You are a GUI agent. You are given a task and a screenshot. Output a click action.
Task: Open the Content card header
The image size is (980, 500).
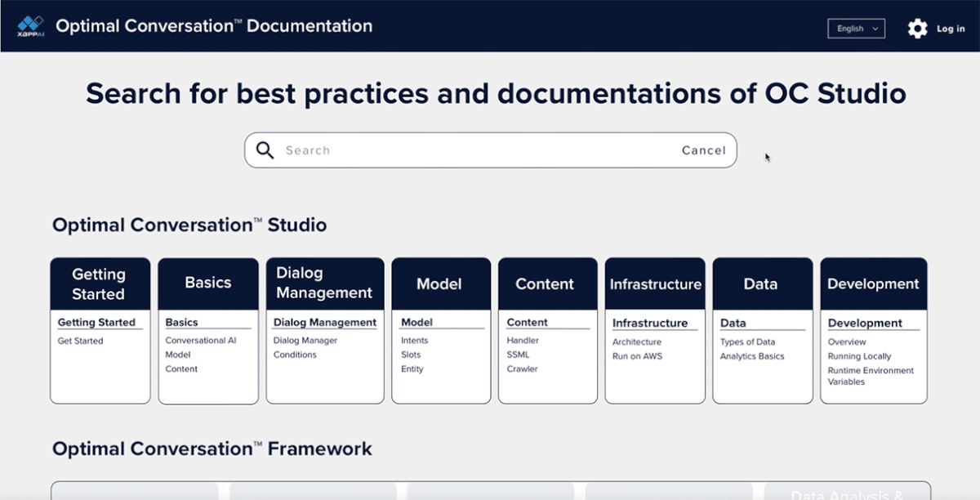coord(548,283)
